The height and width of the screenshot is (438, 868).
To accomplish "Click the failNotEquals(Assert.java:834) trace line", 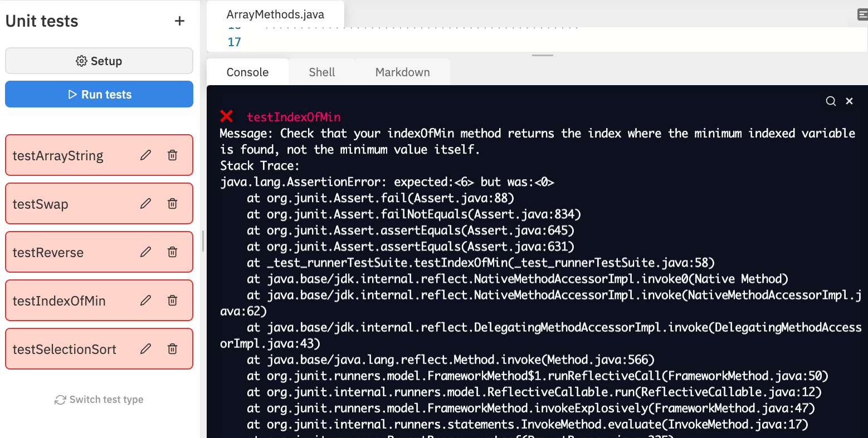I will coord(414,214).
